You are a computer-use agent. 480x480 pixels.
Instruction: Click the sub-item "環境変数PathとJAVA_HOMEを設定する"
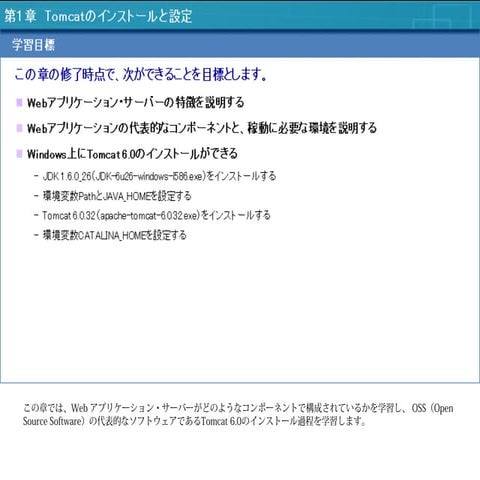click(117, 196)
